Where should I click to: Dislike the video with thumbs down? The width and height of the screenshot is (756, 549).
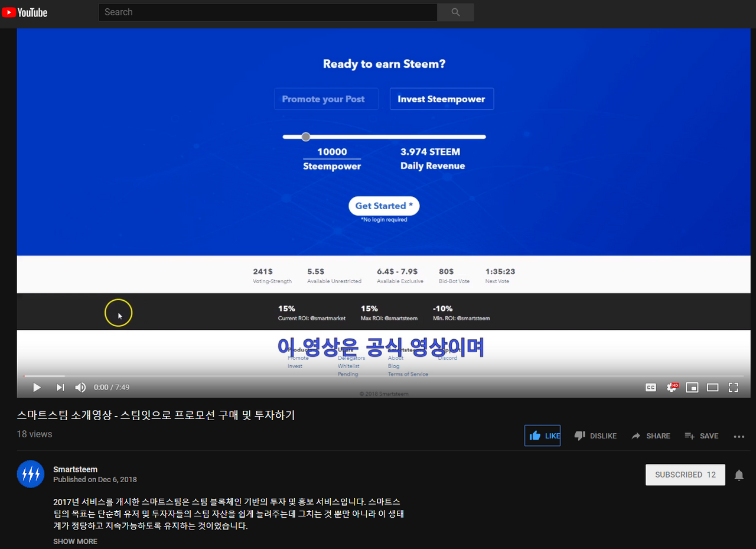pyautogui.click(x=595, y=436)
